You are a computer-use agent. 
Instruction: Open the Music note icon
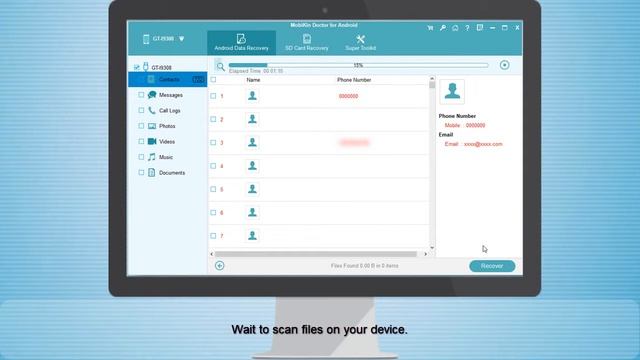pyautogui.click(x=152, y=157)
